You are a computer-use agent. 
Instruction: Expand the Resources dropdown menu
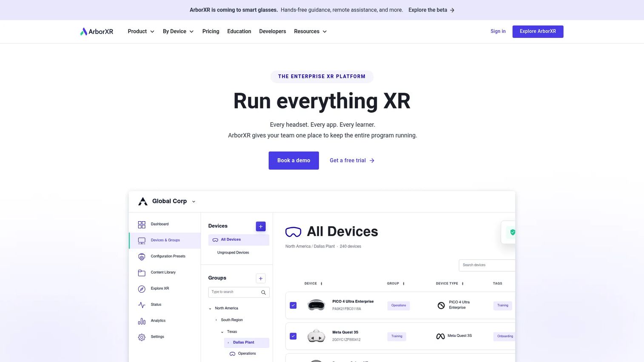[311, 31]
